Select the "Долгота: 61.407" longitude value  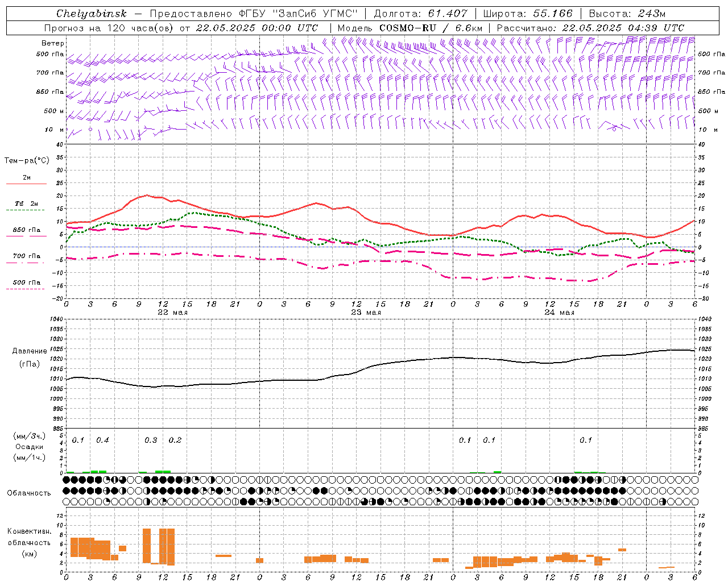point(420,14)
